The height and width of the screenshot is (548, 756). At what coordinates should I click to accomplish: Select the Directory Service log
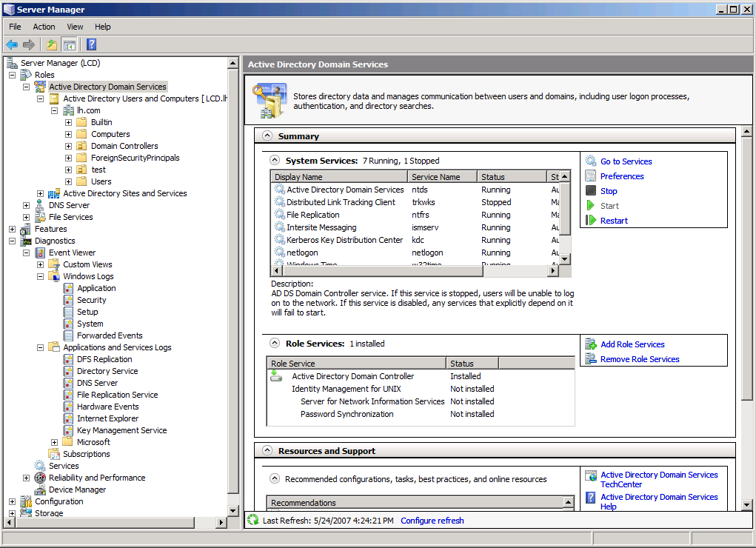tap(107, 372)
